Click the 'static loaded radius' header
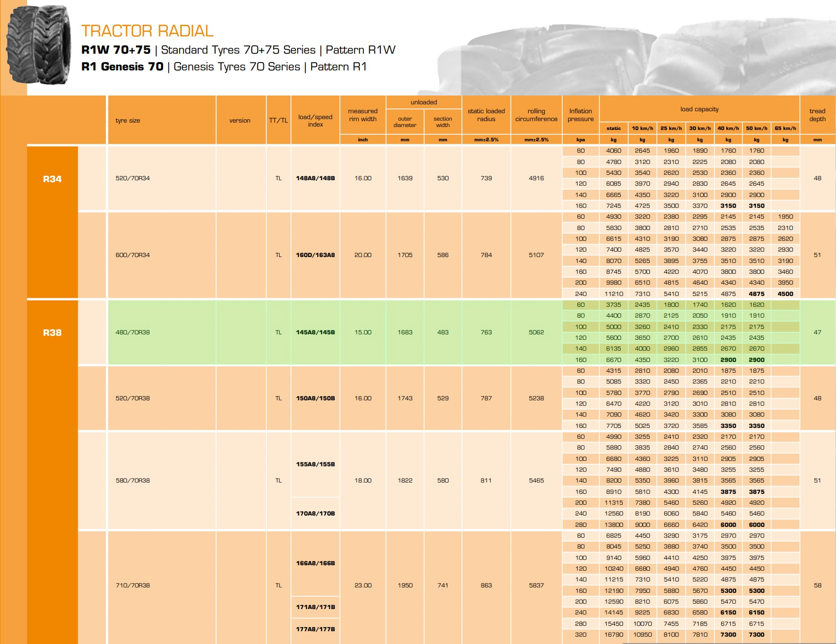 tap(486, 115)
